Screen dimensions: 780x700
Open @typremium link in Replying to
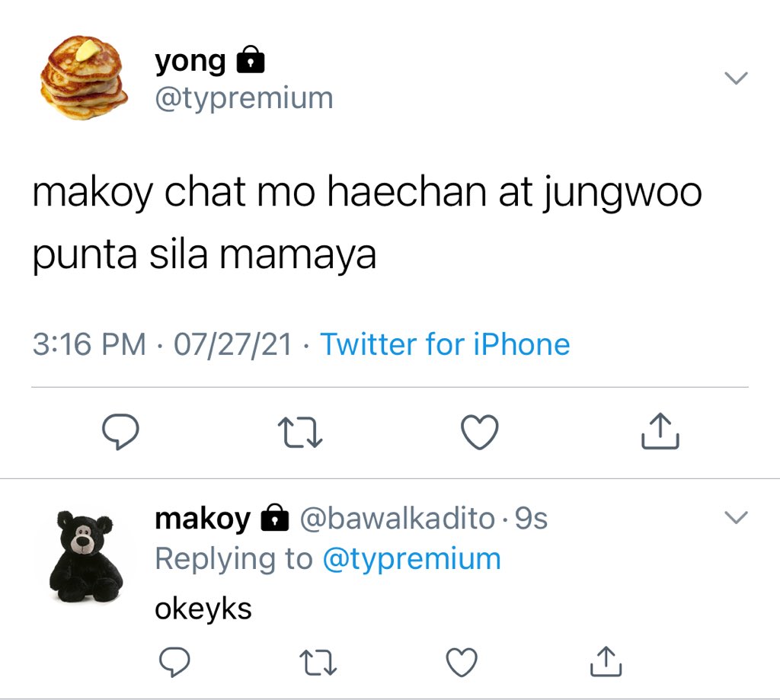[x=412, y=559]
